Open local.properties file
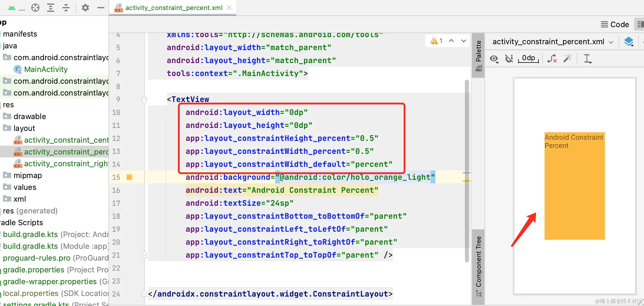Image resolution: width=644 pixels, height=306 pixels. tap(56, 293)
